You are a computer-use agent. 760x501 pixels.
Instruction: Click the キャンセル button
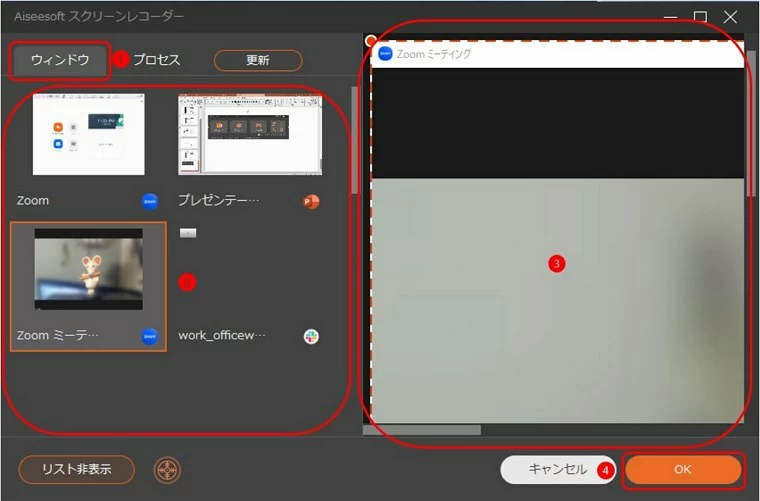tap(557, 469)
